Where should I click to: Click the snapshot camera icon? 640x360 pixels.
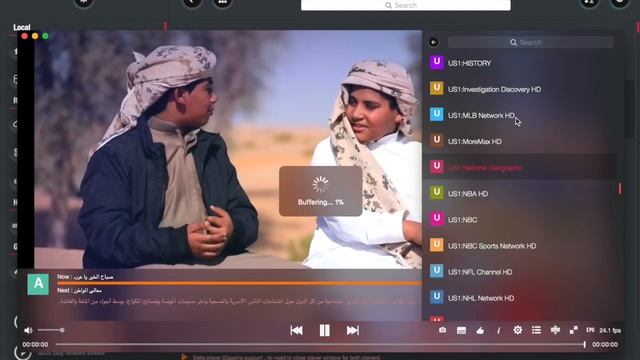pyautogui.click(x=442, y=330)
